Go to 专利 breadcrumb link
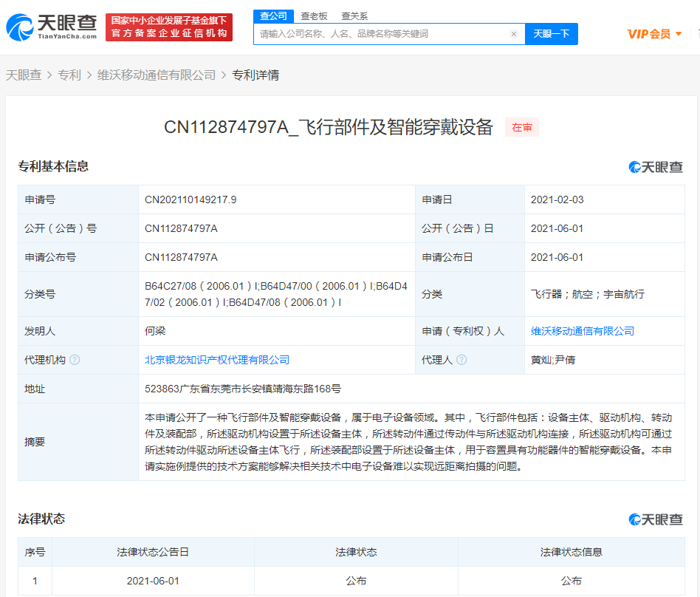Image resolution: width=700 pixels, height=597 pixels. click(69, 75)
